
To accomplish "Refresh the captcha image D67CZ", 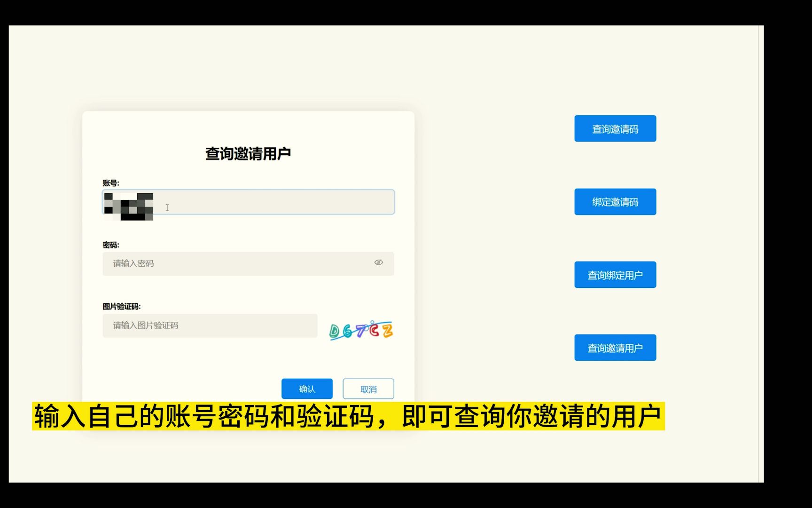I will (361, 330).
